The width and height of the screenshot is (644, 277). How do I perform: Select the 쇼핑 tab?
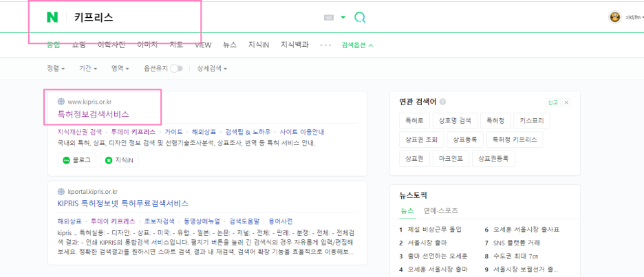pos(79,45)
